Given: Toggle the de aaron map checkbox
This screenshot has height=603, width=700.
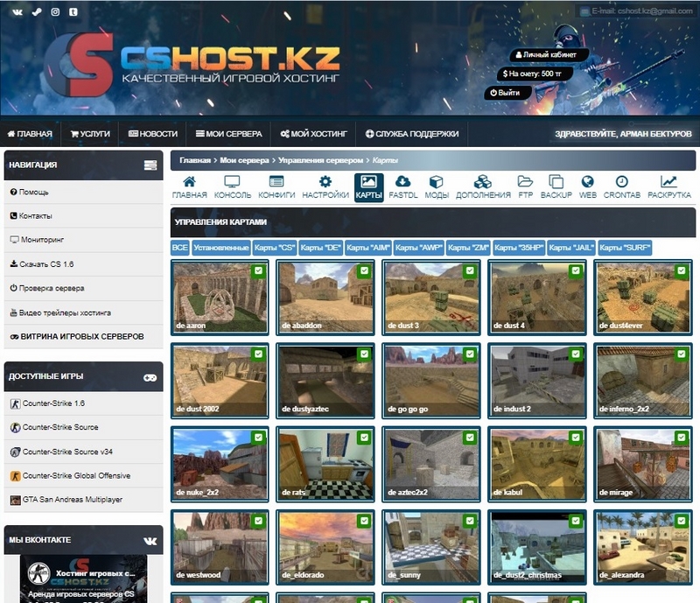Looking at the screenshot, I should coord(258,270).
